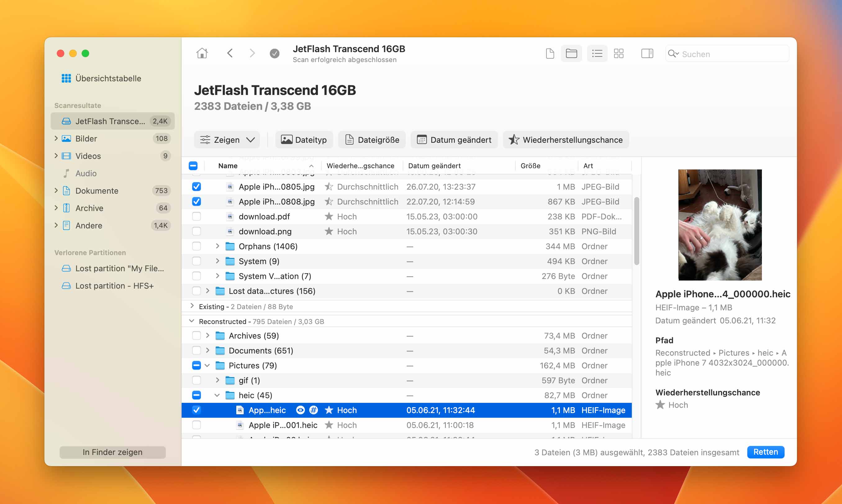Collapse the Reconstructed section
The height and width of the screenshot is (504, 842).
click(192, 321)
